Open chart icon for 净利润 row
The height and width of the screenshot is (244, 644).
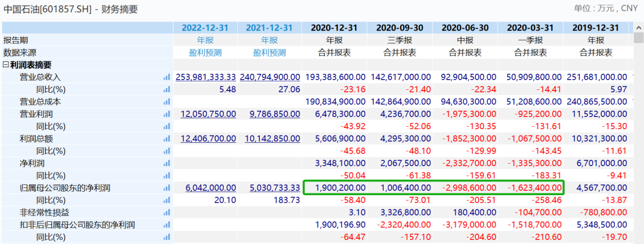(x=166, y=163)
